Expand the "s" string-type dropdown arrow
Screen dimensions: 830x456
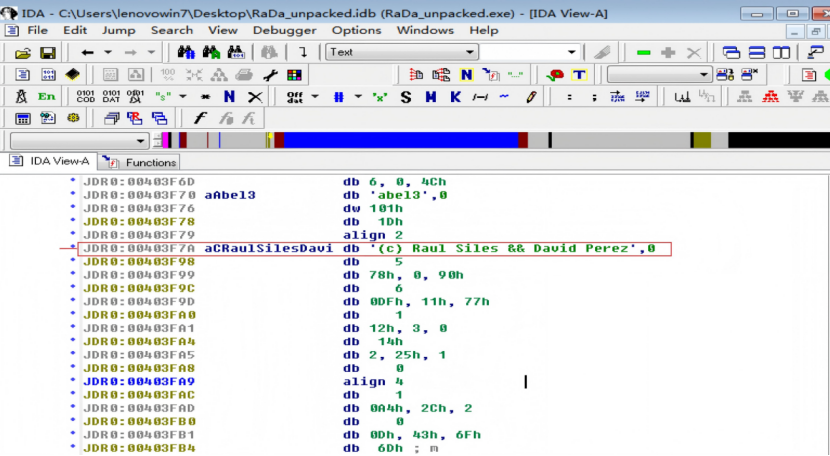(183, 96)
